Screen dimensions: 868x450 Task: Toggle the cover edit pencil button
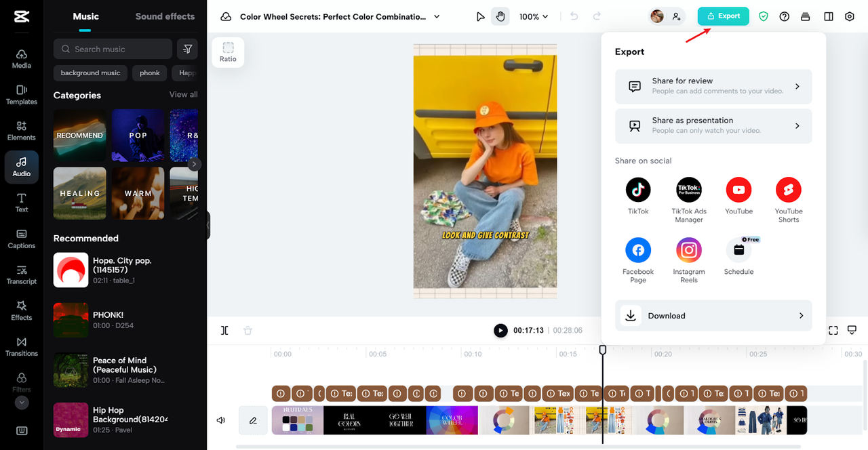pos(253,420)
